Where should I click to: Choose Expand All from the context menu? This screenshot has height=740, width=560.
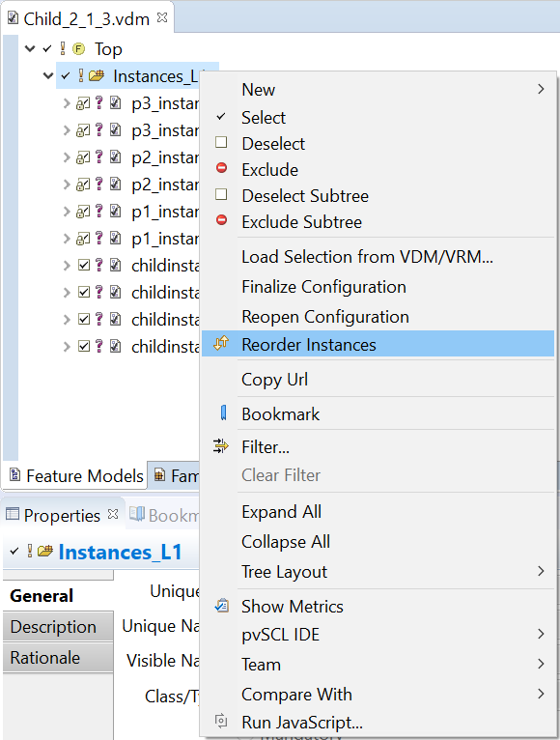pyautogui.click(x=378, y=512)
